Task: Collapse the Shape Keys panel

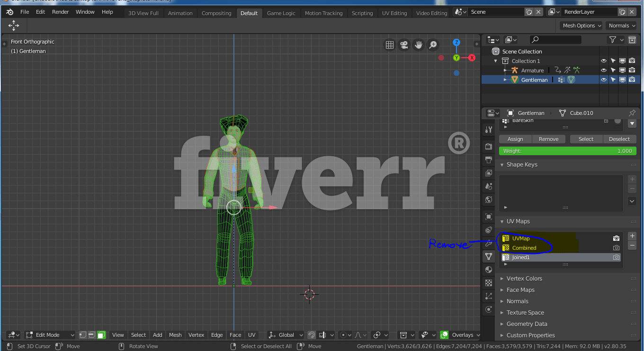Action: pos(522,165)
